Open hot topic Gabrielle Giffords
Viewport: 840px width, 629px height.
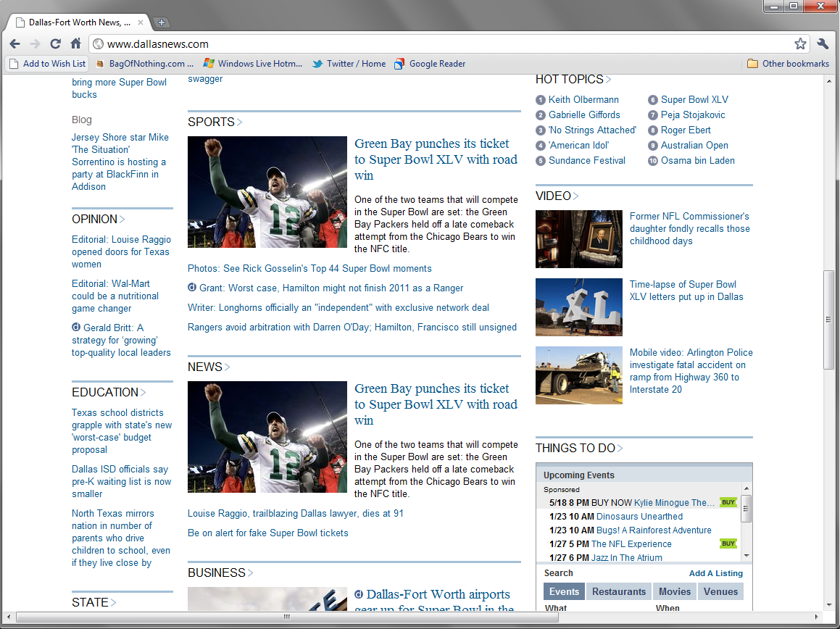click(584, 114)
